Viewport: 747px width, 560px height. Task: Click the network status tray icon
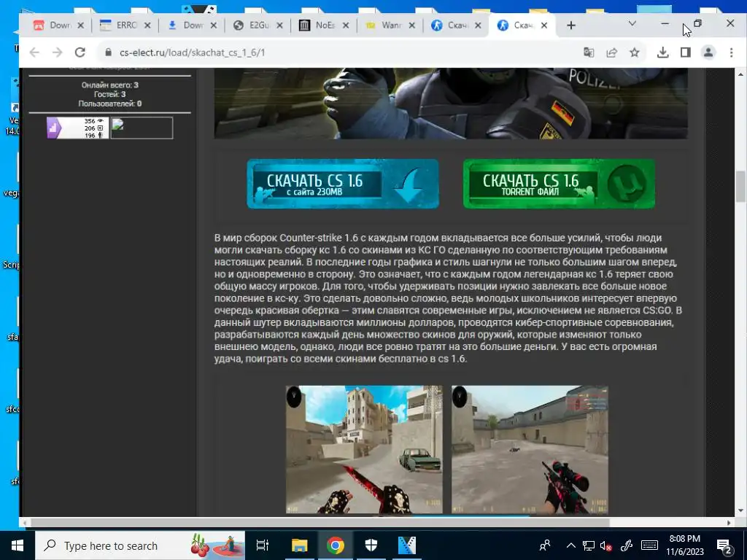tap(589, 545)
